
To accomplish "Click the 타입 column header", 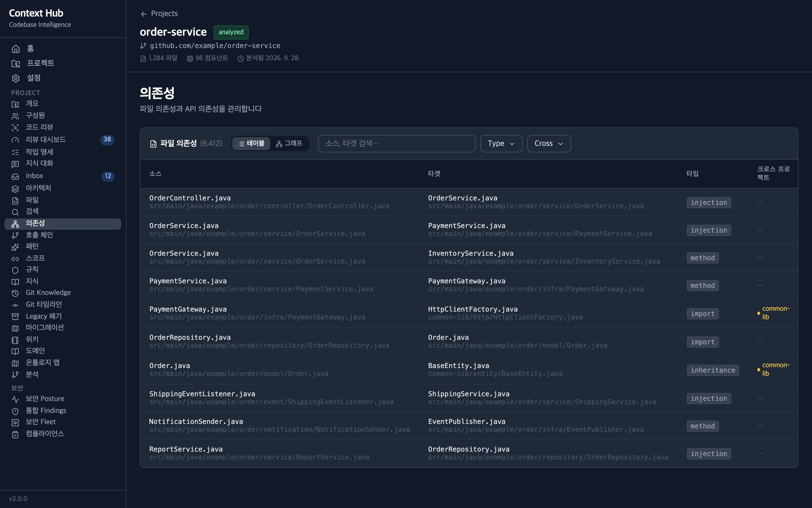I will tap(692, 174).
